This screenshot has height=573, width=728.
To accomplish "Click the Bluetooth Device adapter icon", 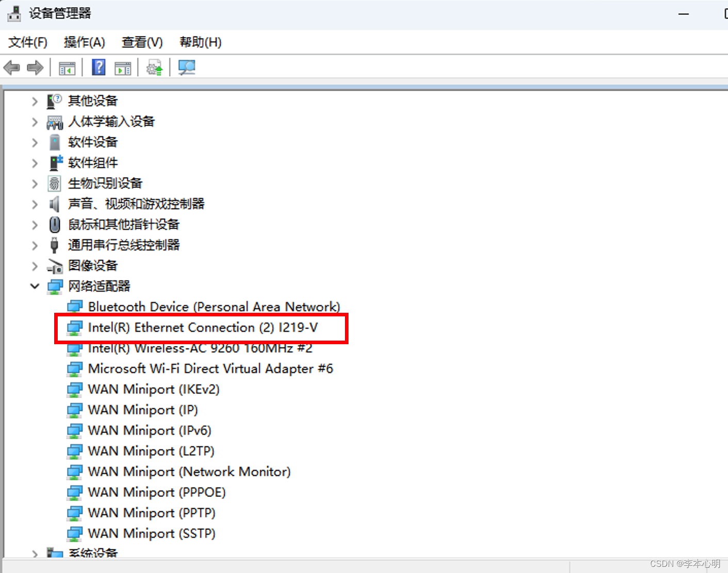I will [75, 307].
